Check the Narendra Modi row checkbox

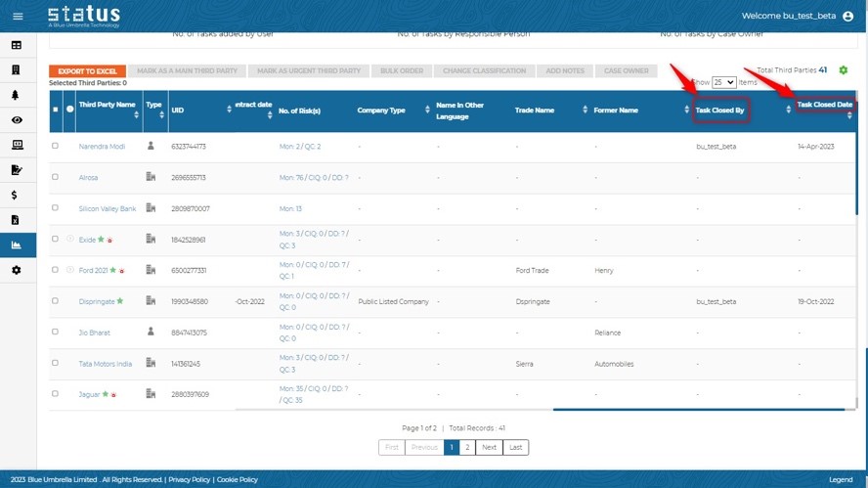pyautogui.click(x=55, y=146)
